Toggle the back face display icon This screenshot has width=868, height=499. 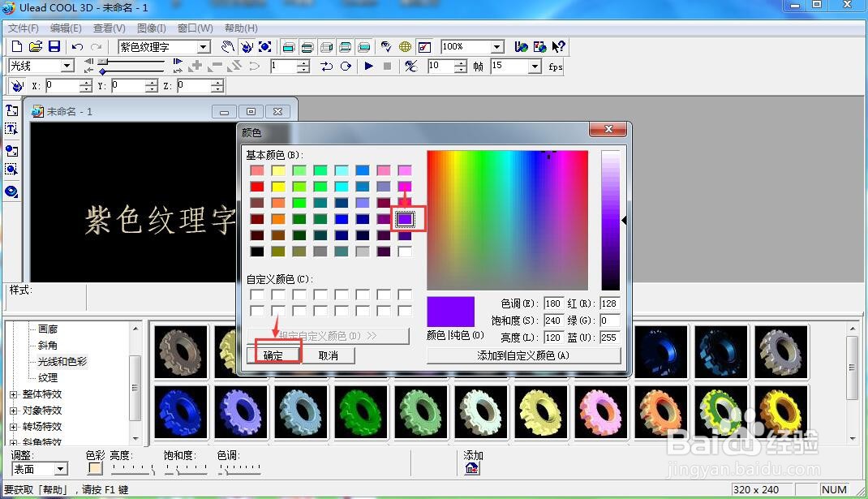click(363, 47)
